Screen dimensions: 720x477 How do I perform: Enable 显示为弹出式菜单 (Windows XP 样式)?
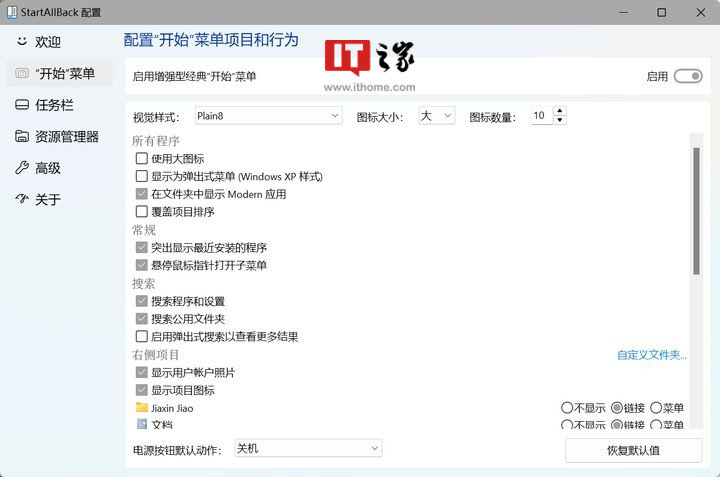click(x=141, y=176)
